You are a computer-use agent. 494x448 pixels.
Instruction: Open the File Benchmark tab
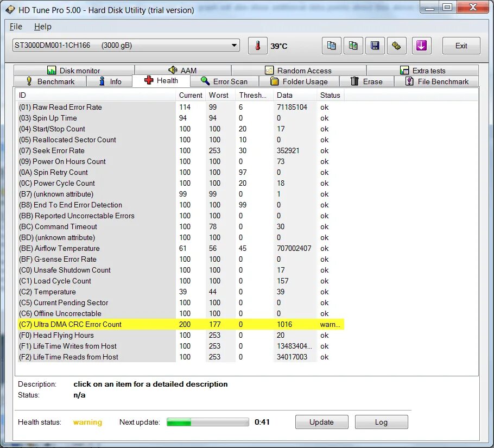click(x=436, y=81)
